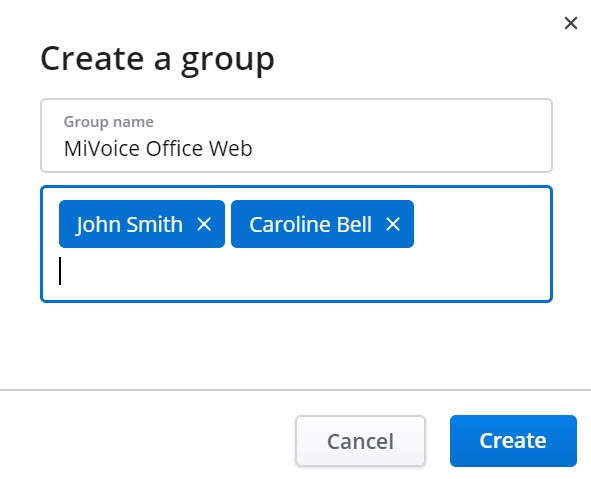Hit the blue Create button

[513, 441]
